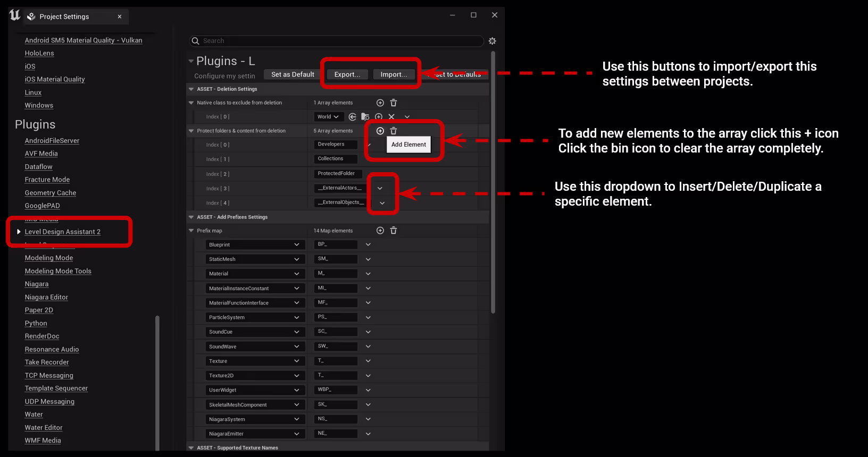868x457 pixels.
Task: Collapse the Prefix map array
Action: (191, 231)
